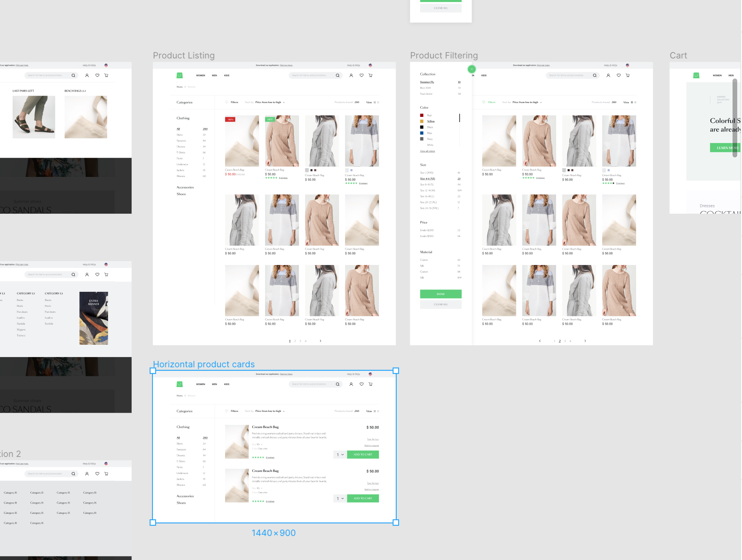742x560 pixels.
Task: Switch to list view icon
Action: click(379, 102)
